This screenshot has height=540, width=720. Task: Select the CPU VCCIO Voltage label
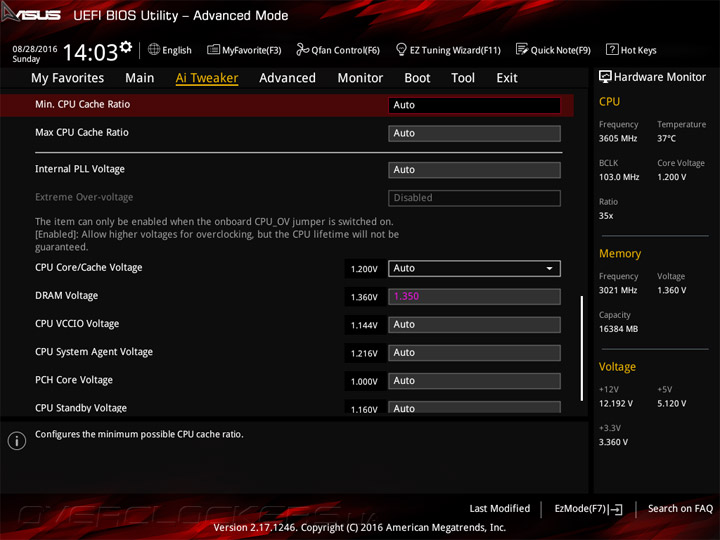point(77,323)
